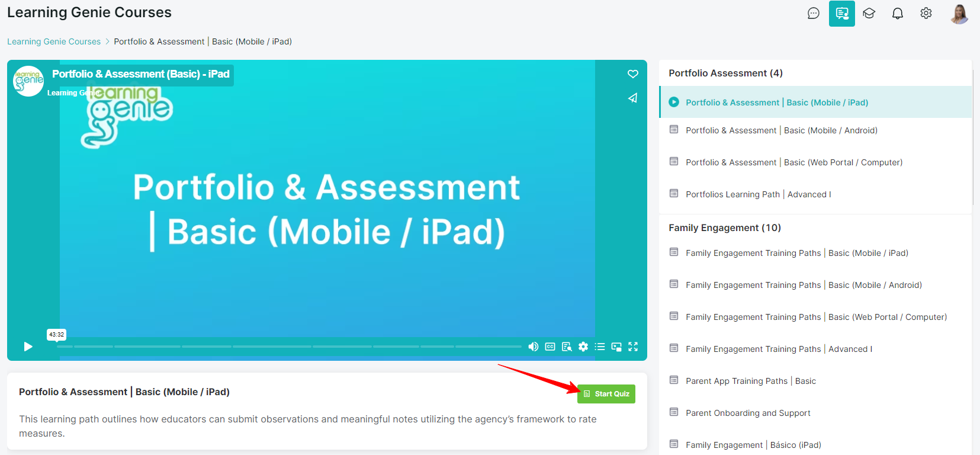
Task: Click the Learning Genie Courses page title
Action: pos(89,12)
